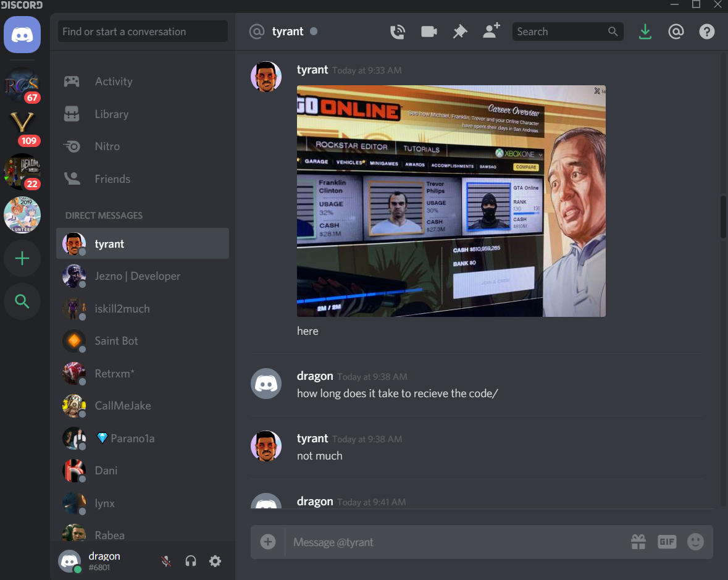Click tyrant username at 9:38 AM message
Screen dimensions: 728x580
point(312,439)
